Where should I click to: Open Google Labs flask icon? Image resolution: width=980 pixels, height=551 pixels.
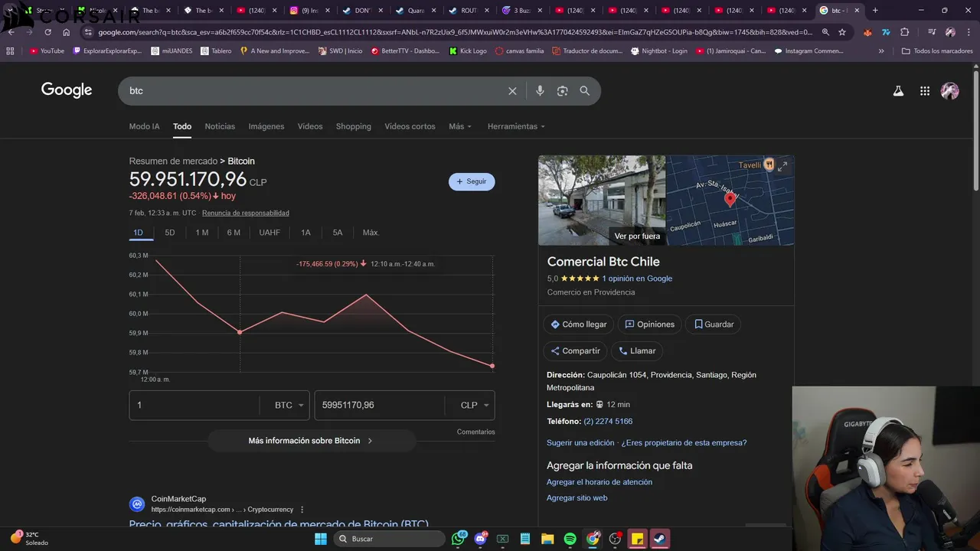(x=898, y=91)
